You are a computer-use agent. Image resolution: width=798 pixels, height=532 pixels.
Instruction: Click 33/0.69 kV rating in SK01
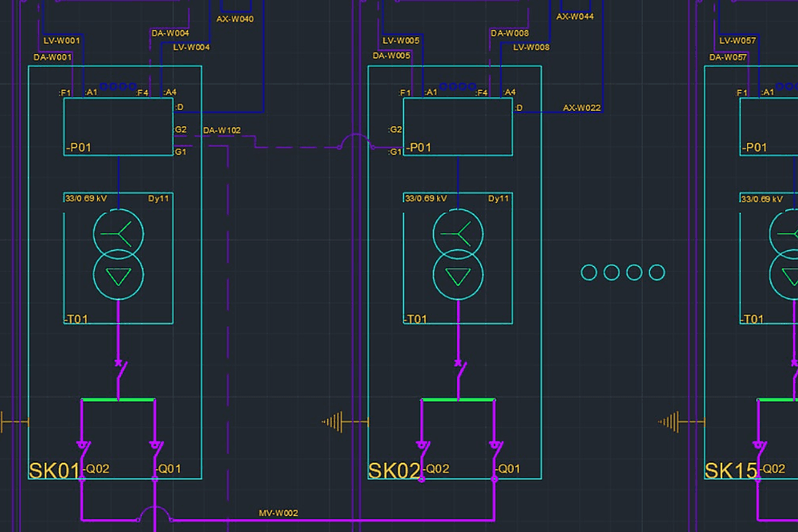[x=86, y=198]
